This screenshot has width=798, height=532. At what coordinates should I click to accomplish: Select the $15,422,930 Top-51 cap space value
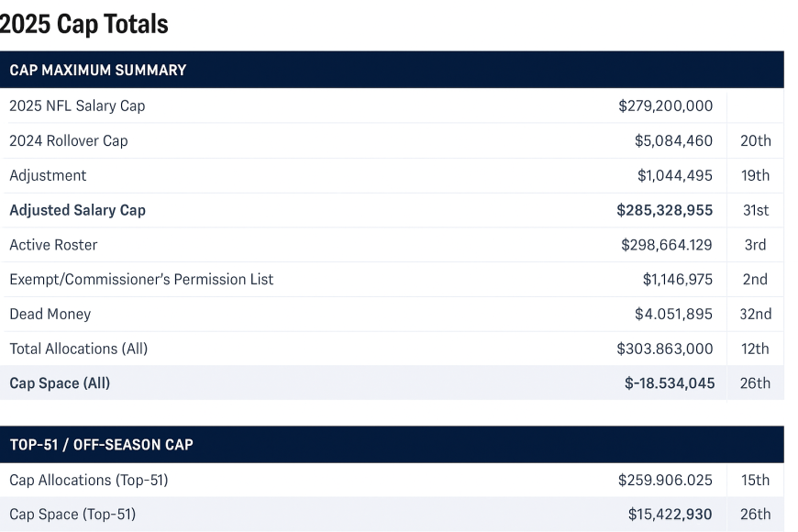pos(670,515)
